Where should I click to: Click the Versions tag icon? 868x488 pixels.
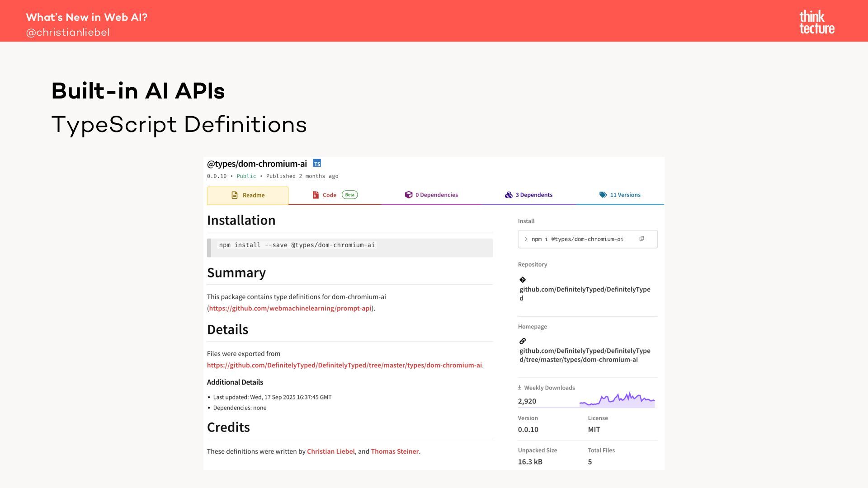(603, 195)
